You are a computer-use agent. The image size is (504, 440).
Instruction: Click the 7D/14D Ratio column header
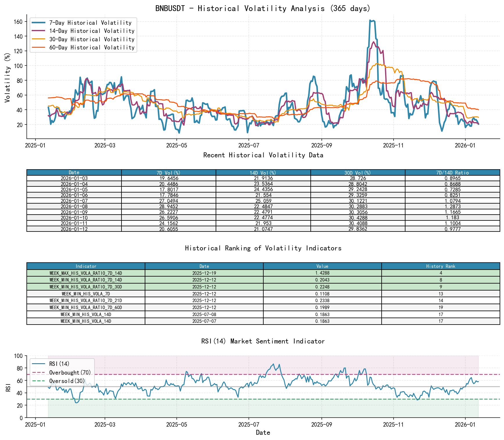pos(453,172)
